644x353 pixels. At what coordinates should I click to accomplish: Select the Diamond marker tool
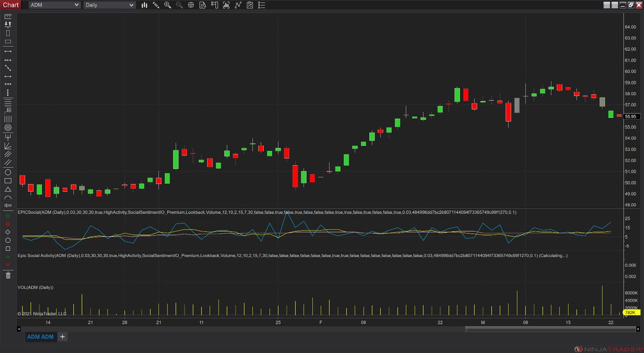coord(8,232)
